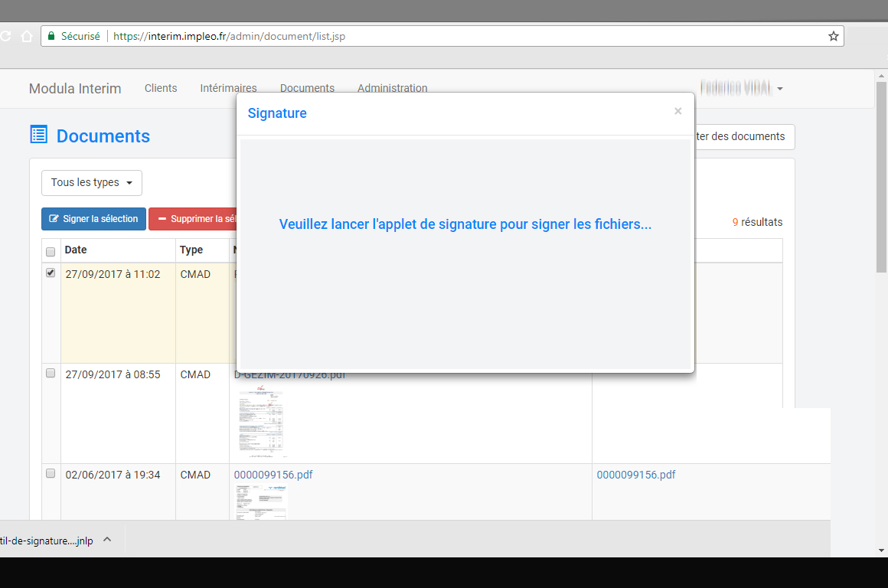
Task: Click the browser home icon
Action: pyautogui.click(x=26, y=36)
